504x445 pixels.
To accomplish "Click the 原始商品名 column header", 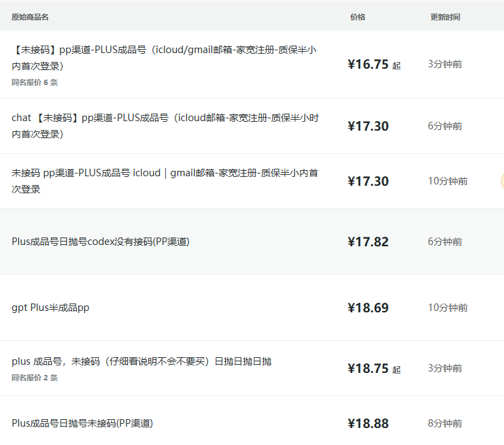I will pos(30,17).
